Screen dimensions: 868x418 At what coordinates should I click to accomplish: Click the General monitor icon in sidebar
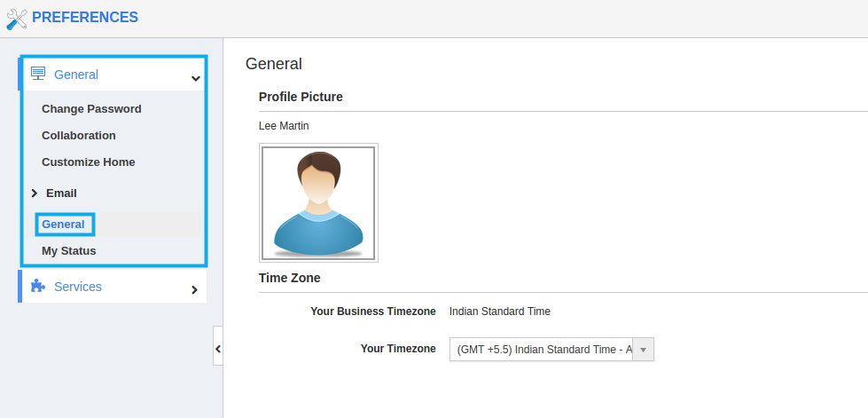(x=38, y=73)
